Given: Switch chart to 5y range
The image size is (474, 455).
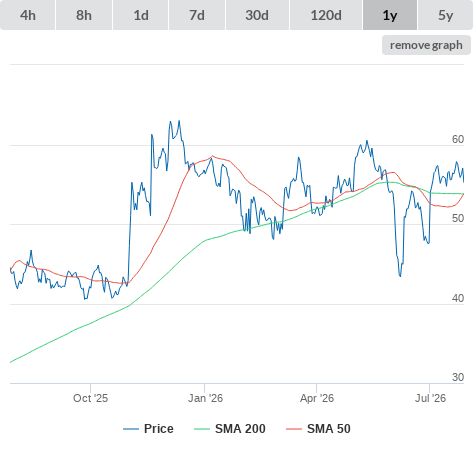Looking at the screenshot, I should (x=445, y=15).
